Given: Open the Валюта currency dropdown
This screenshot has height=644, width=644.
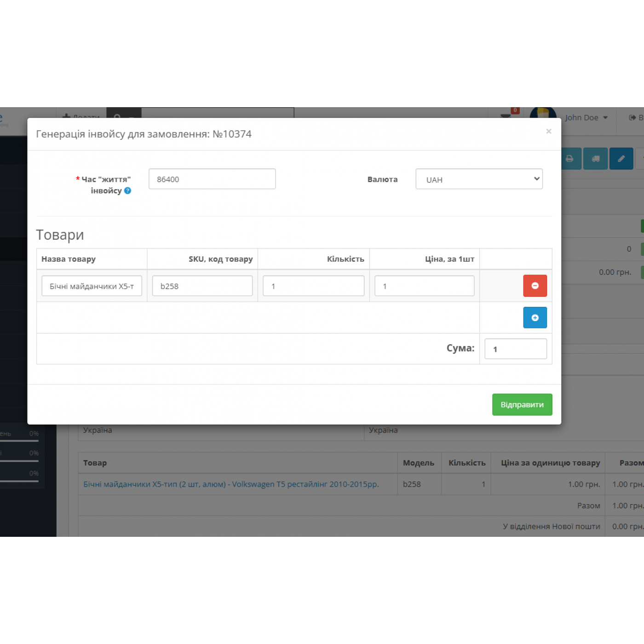Looking at the screenshot, I should [479, 179].
